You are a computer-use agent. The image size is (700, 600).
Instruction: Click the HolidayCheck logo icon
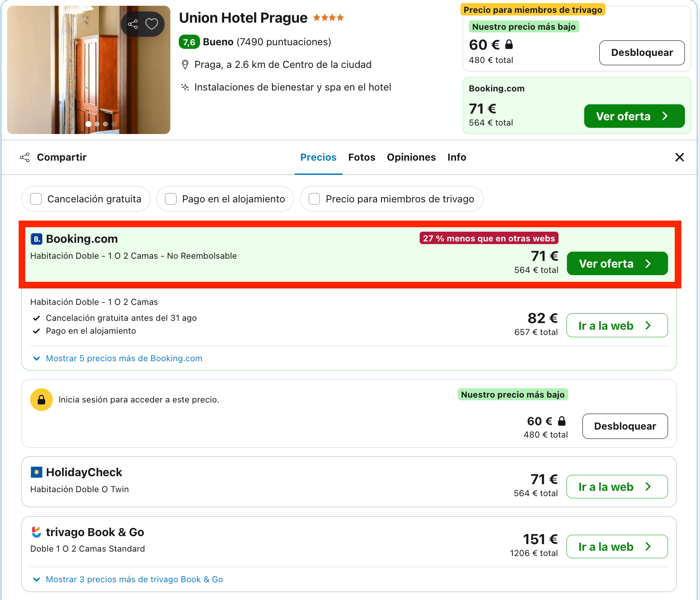[36, 472]
